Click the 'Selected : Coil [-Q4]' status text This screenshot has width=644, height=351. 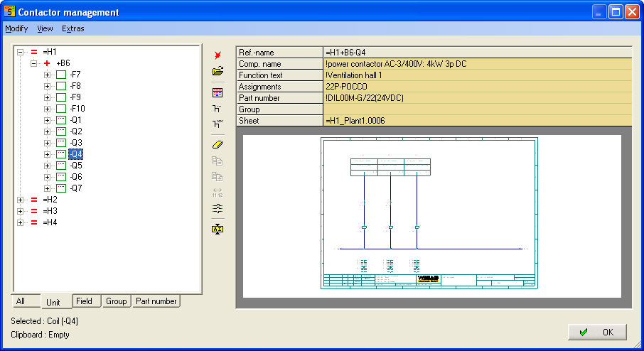pos(44,321)
